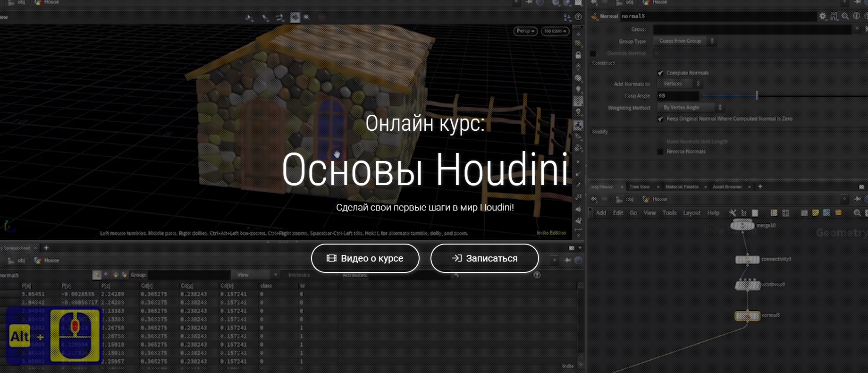Open the Group Type dropdown
The width and height of the screenshot is (868, 373).
684,41
